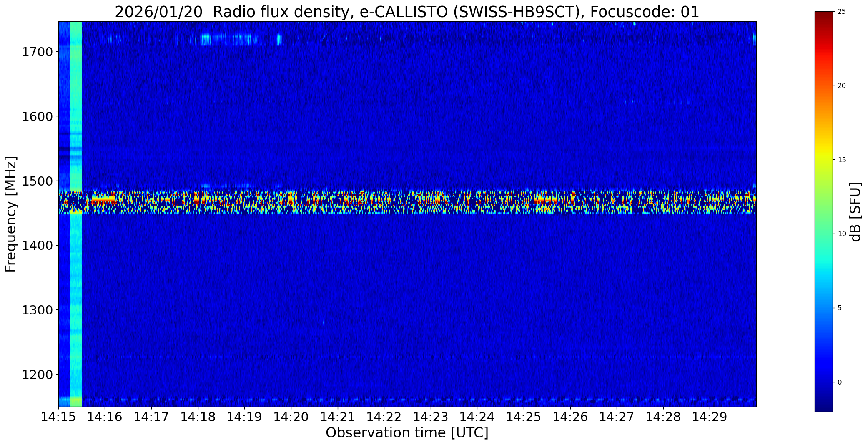This screenshot has width=868, height=445.
Task: Click the 1700 frequency tick label
Action: pos(38,52)
